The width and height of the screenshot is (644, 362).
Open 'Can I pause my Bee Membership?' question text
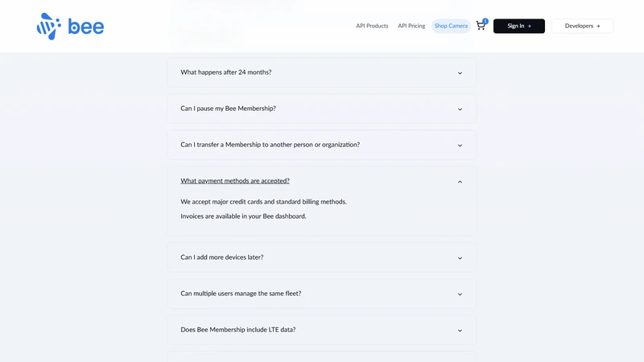click(228, 109)
